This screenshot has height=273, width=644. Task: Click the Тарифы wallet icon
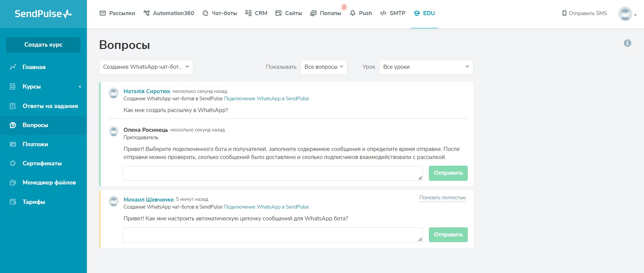pyautogui.click(x=13, y=202)
